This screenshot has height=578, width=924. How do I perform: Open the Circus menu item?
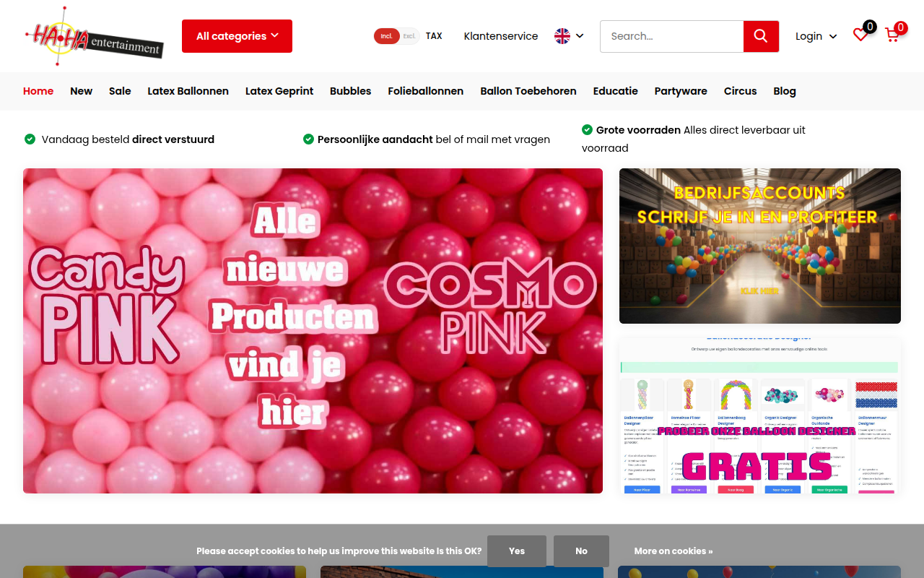(740, 91)
